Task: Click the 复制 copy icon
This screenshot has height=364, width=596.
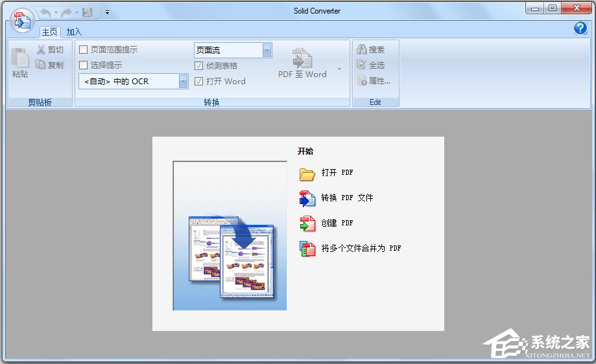Action: pyautogui.click(x=41, y=65)
